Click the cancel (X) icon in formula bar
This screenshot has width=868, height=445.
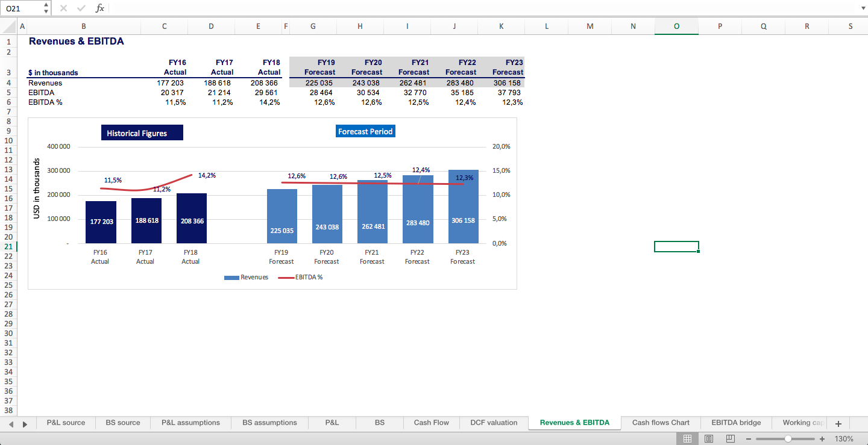(x=63, y=8)
